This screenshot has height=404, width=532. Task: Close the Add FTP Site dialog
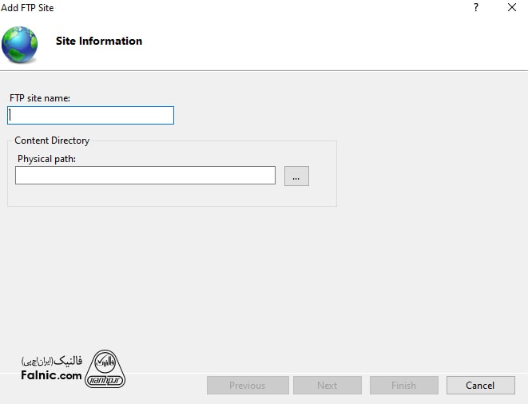[x=511, y=8]
